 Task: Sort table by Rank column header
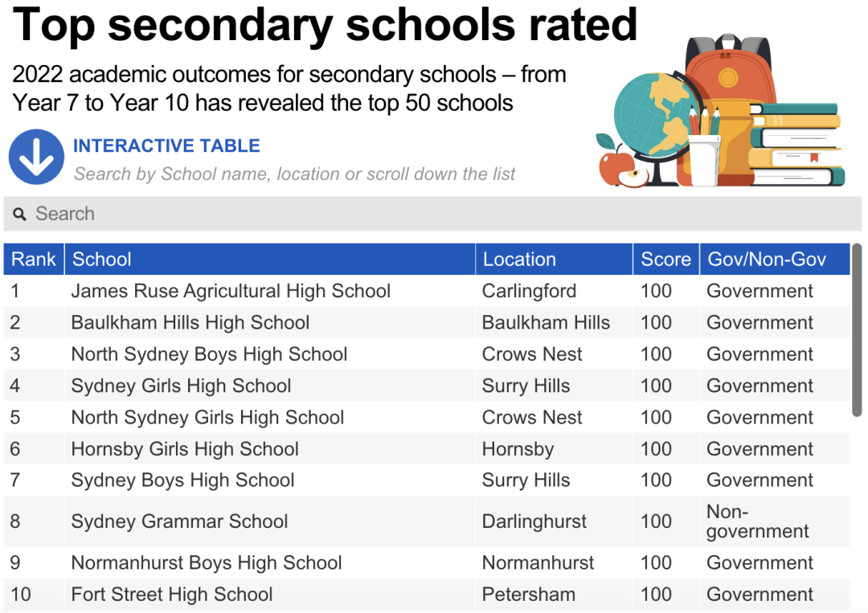[x=34, y=259]
